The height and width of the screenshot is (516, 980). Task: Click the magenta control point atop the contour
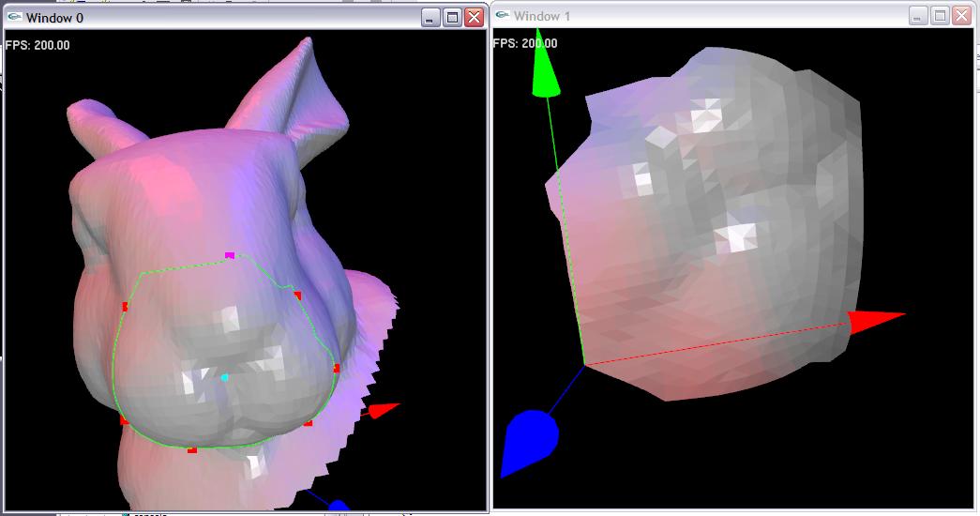pyautogui.click(x=230, y=255)
